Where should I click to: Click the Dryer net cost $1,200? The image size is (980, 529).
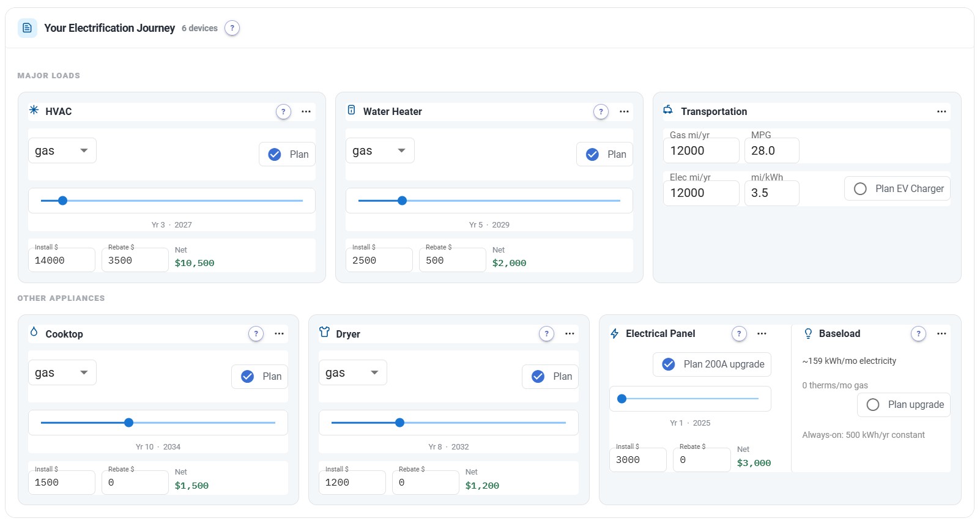point(482,486)
